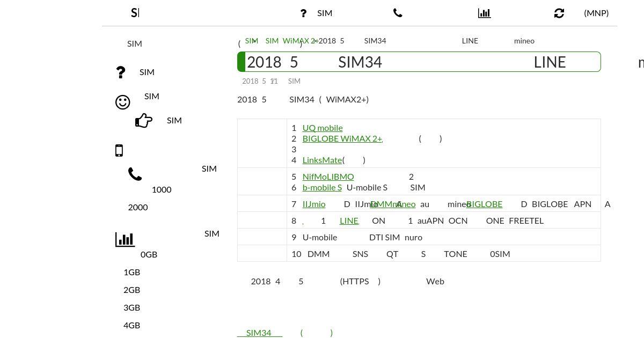
Task: Open the (MNP) top navigation item
Action: coord(596,13)
